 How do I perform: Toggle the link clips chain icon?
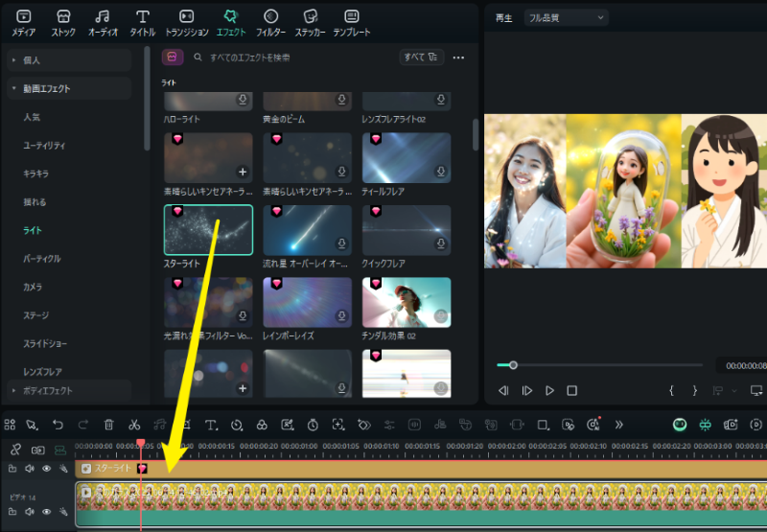[15, 450]
